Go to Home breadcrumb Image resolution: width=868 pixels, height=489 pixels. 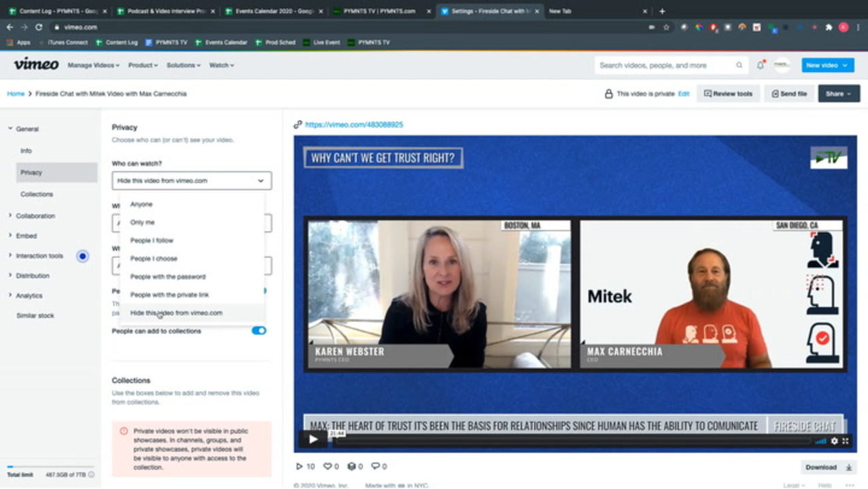pyautogui.click(x=16, y=94)
